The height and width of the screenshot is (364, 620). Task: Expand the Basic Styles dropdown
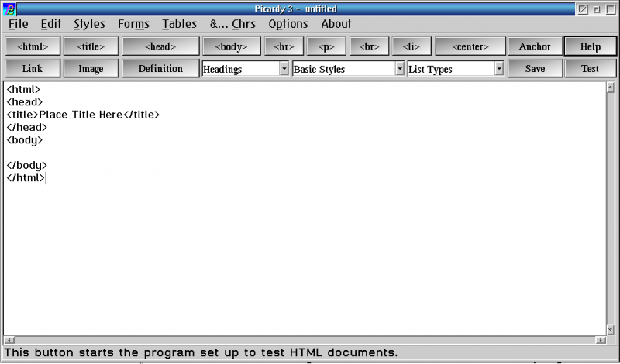pyautogui.click(x=400, y=69)
